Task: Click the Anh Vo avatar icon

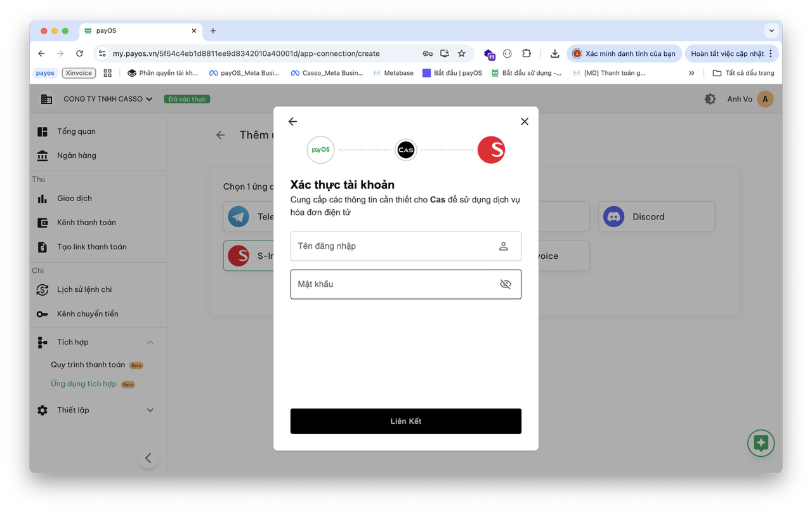Action: pos(765,99)
